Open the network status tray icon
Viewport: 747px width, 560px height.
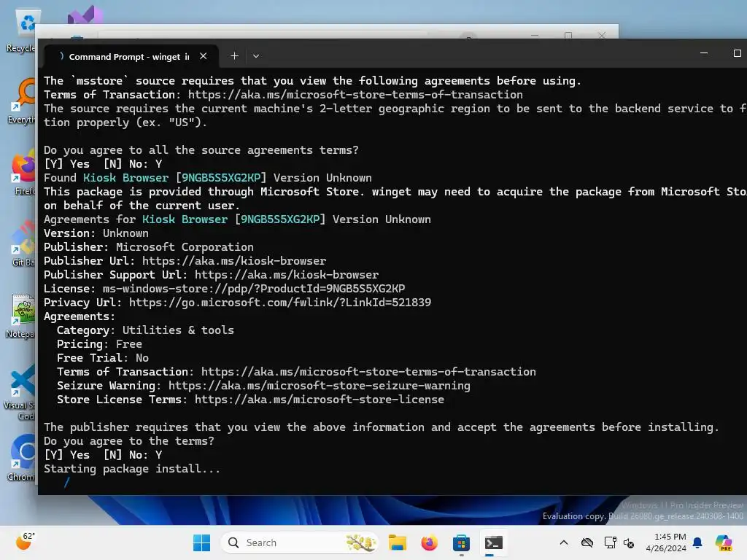point(610,542)
